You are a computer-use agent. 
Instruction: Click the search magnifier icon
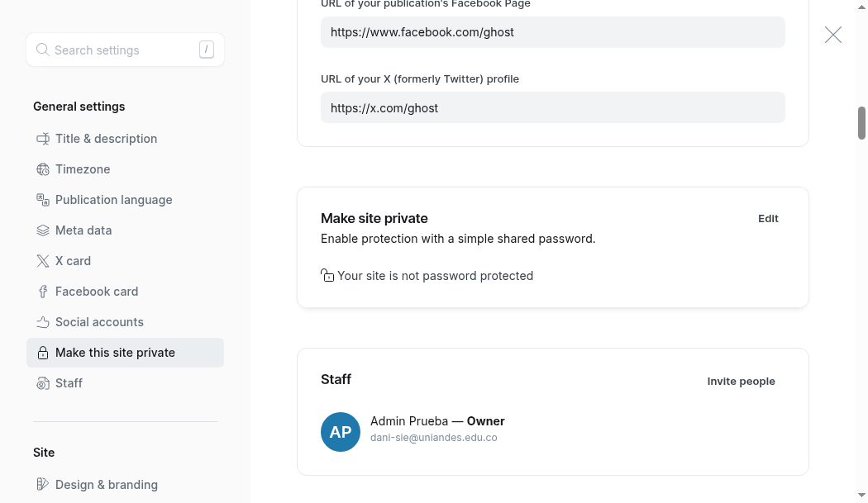coord(43,50)
